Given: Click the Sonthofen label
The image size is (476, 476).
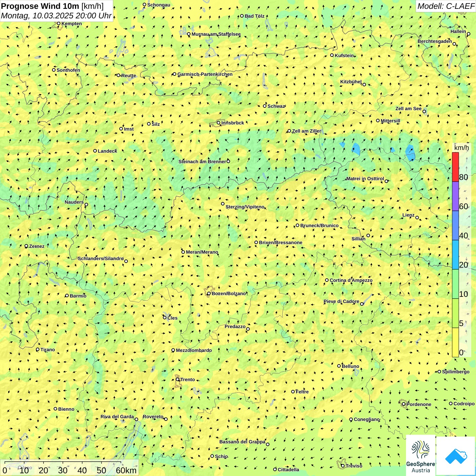Looking at the screenshot, I should click(68, 70).
